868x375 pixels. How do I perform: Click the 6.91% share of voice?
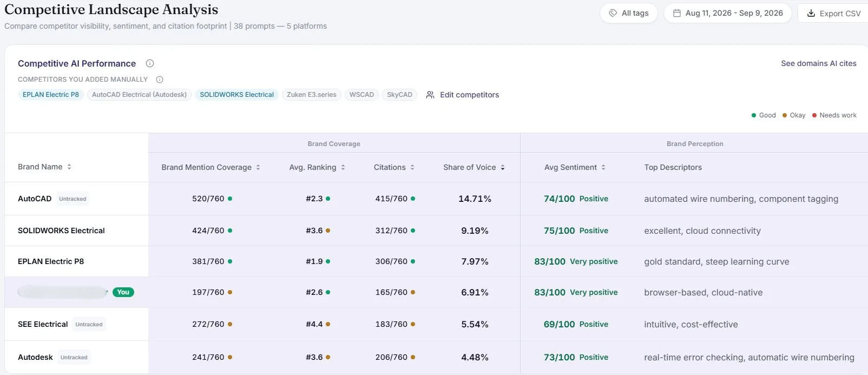point(475,292)
